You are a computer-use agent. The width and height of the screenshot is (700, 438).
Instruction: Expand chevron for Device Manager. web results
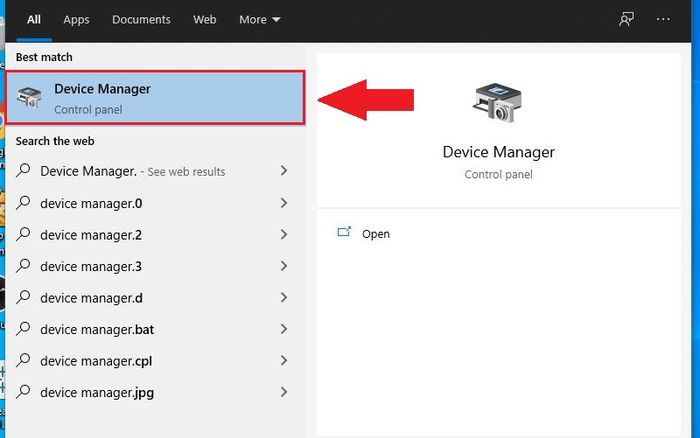[283, 171]
